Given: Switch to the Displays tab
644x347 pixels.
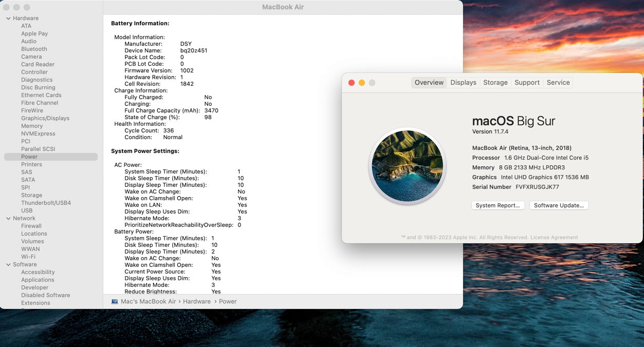Looking at the screenshot, I should tap(463, 83).
